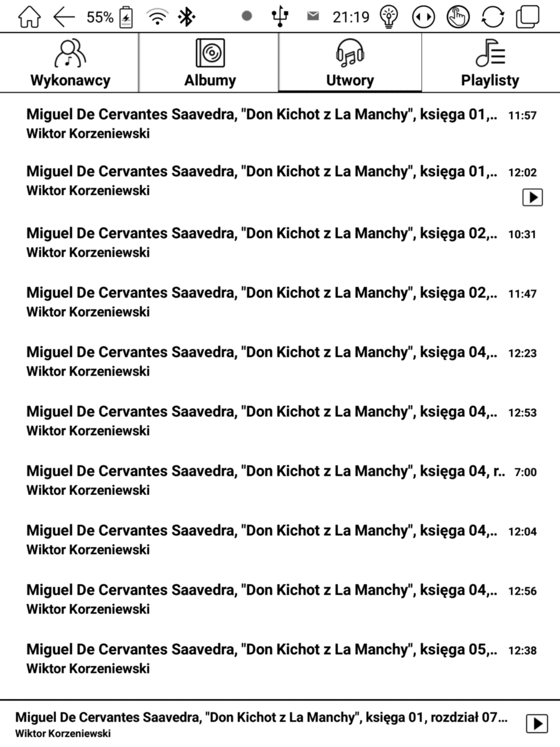Open Wi-Fi settings icon

point(158,17)
